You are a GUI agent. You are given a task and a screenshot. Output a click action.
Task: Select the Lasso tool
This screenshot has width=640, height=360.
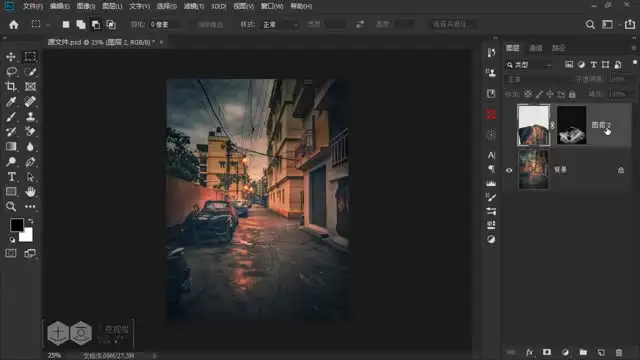click(11, 71)
